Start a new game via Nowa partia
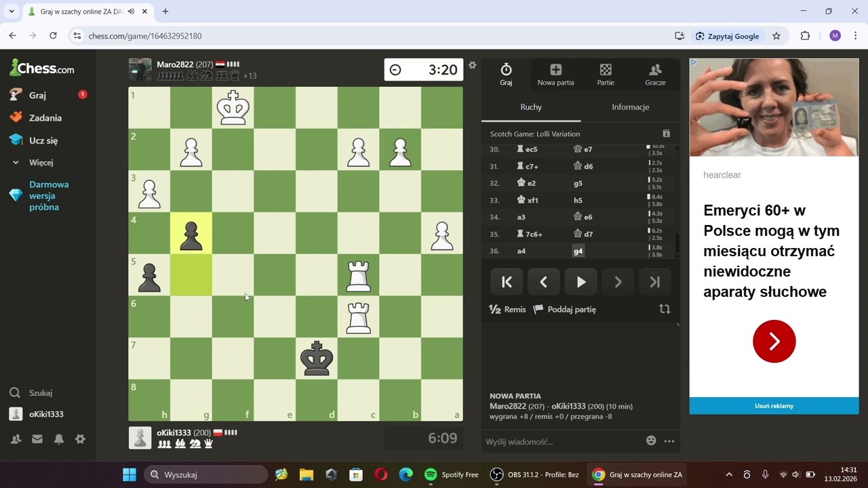Screen dimensions: 868x488 (x=555, y=75)
